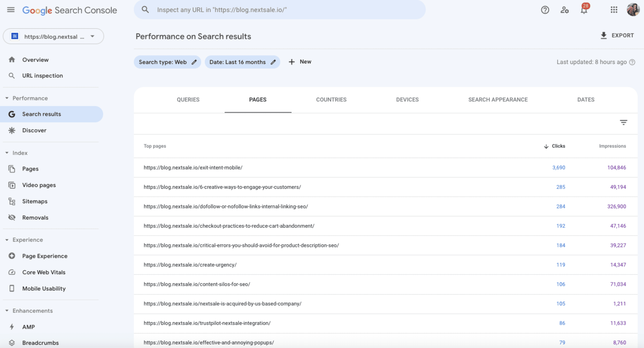Open the filter icon above the pages table
644x348 pixels.
click(x=624, y=123)
